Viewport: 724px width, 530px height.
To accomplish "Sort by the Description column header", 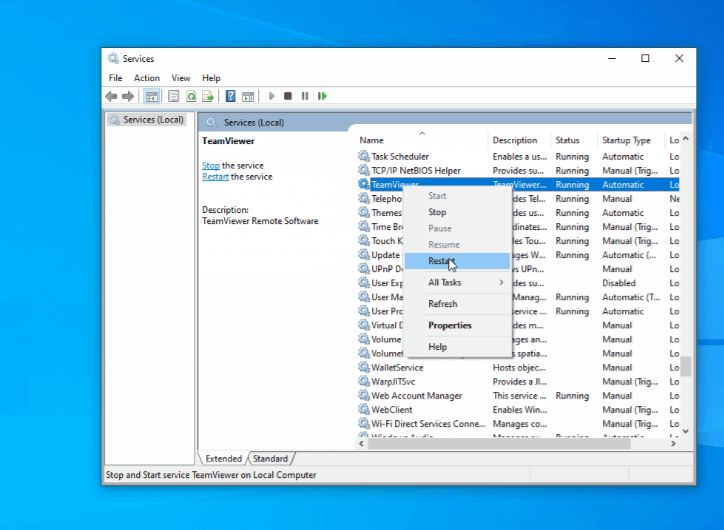I will coord(519,140).
